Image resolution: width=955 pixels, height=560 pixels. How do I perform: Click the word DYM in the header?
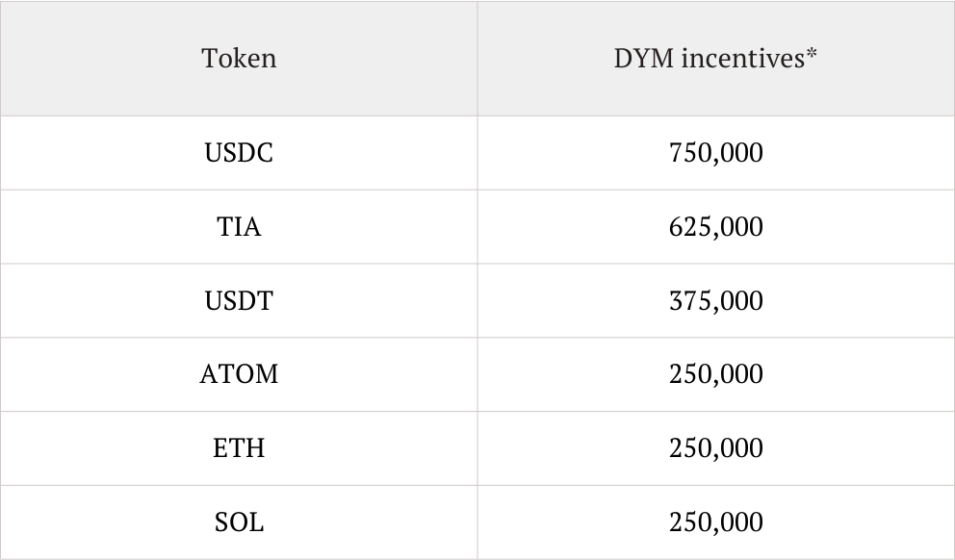[644, 59]
